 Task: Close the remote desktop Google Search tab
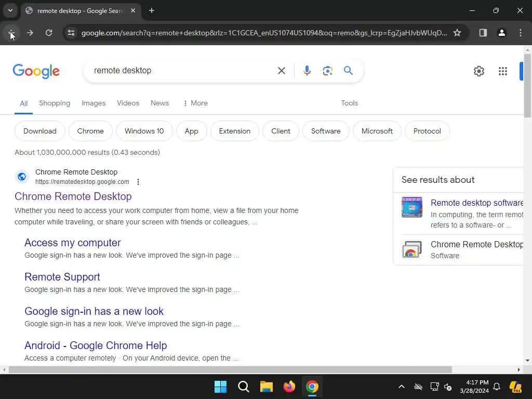click(133, 10)
